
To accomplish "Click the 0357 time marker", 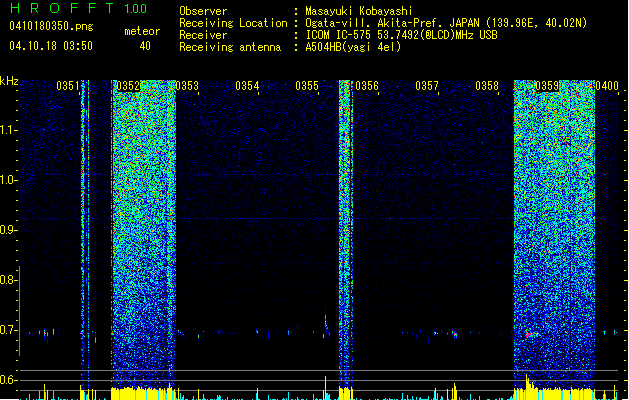I will click(x=427, y=86).
